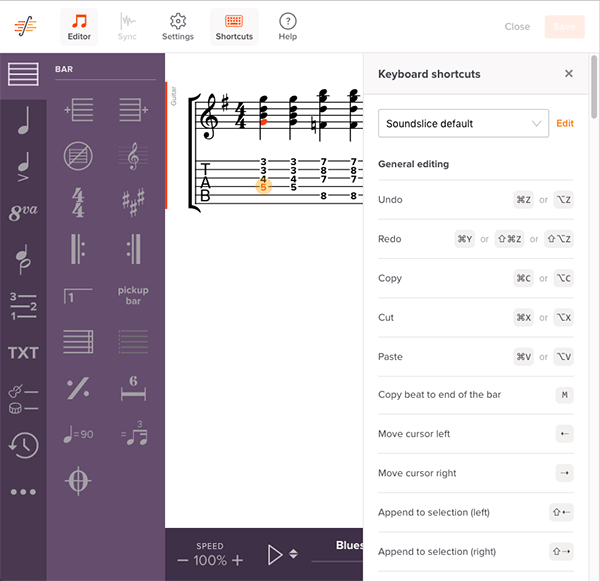
Task: Click the Soundslice logo
Action: point(25,26)
